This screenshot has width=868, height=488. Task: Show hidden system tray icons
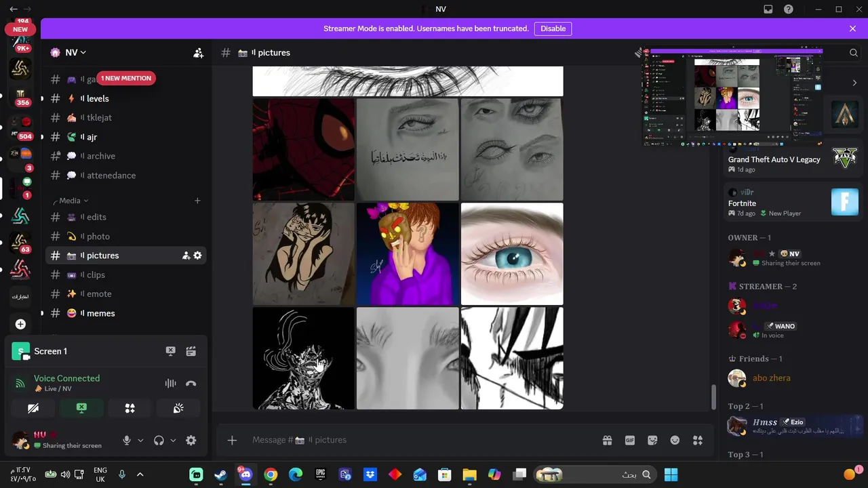pyautogui.click(x=140, y=474)
